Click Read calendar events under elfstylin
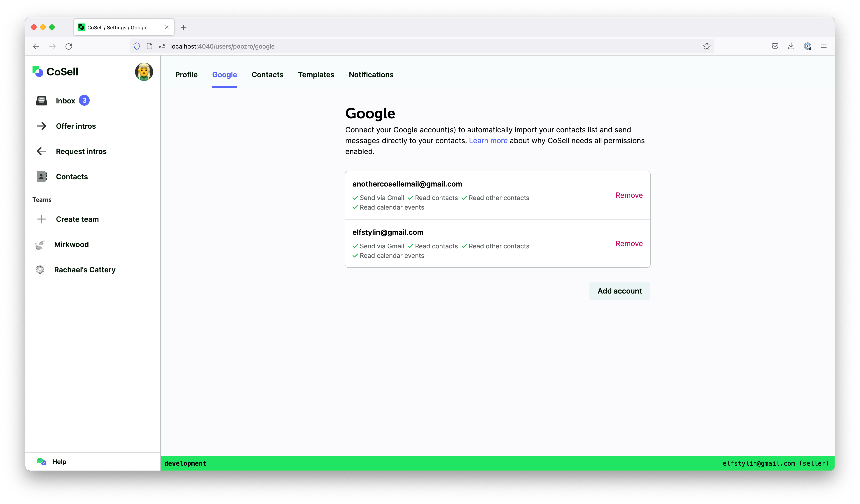 pos(388,256)
